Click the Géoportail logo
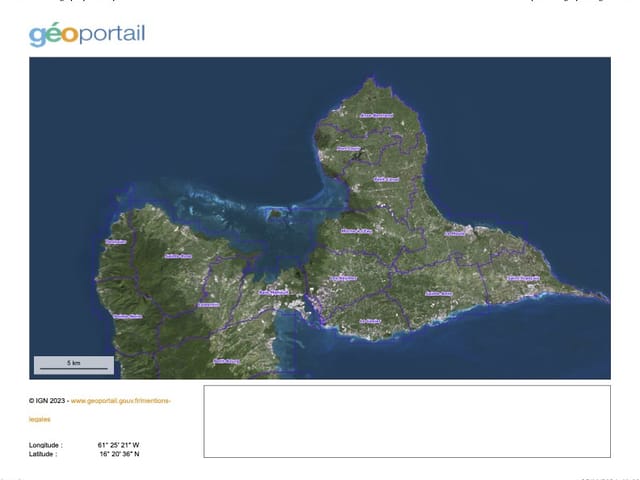Screen dimensions: 640x480 coord(87,34)
